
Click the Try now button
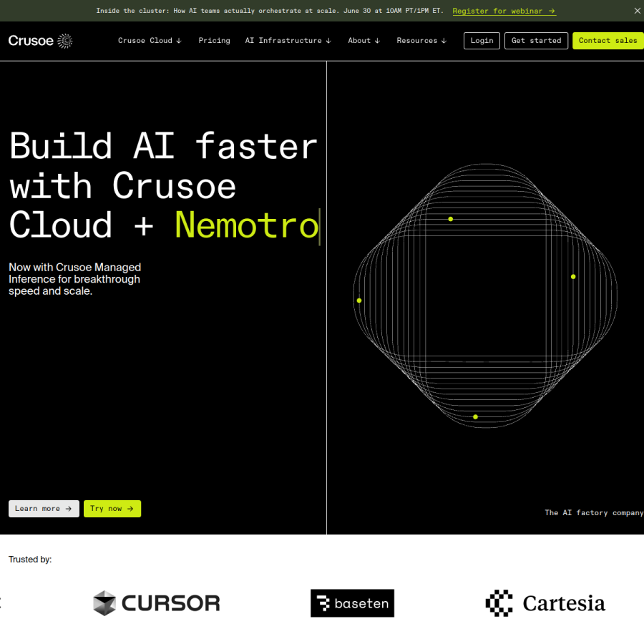tap(112, 509)
